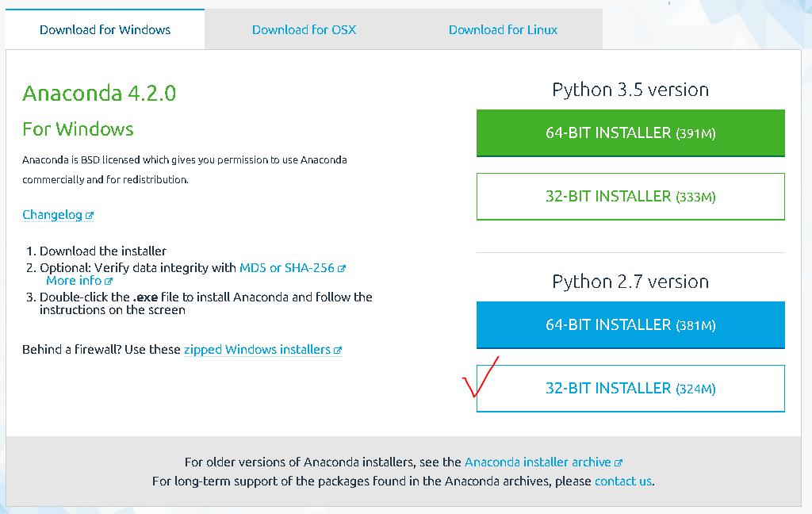Download Python 3.5 32-bit installer (333M)

point(630,197)
